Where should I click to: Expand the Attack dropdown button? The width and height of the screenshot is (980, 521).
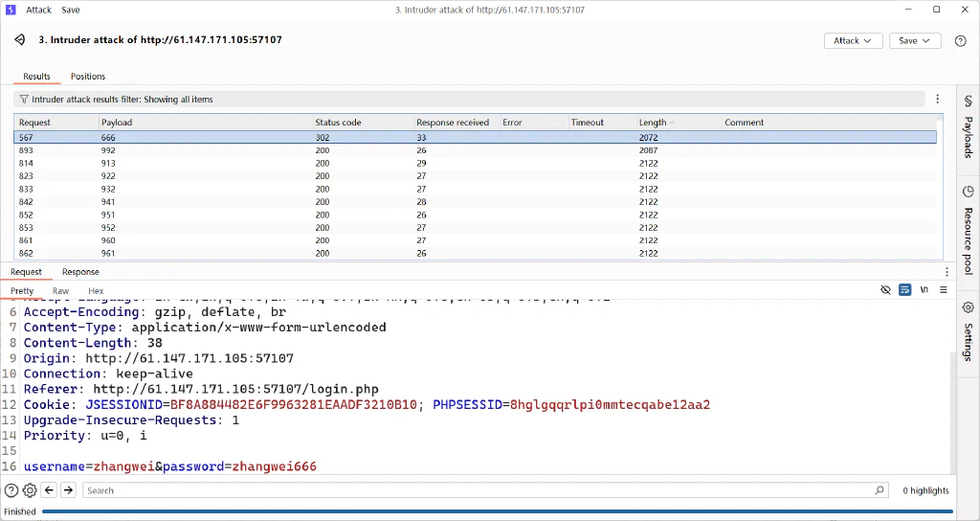point(853,40)
